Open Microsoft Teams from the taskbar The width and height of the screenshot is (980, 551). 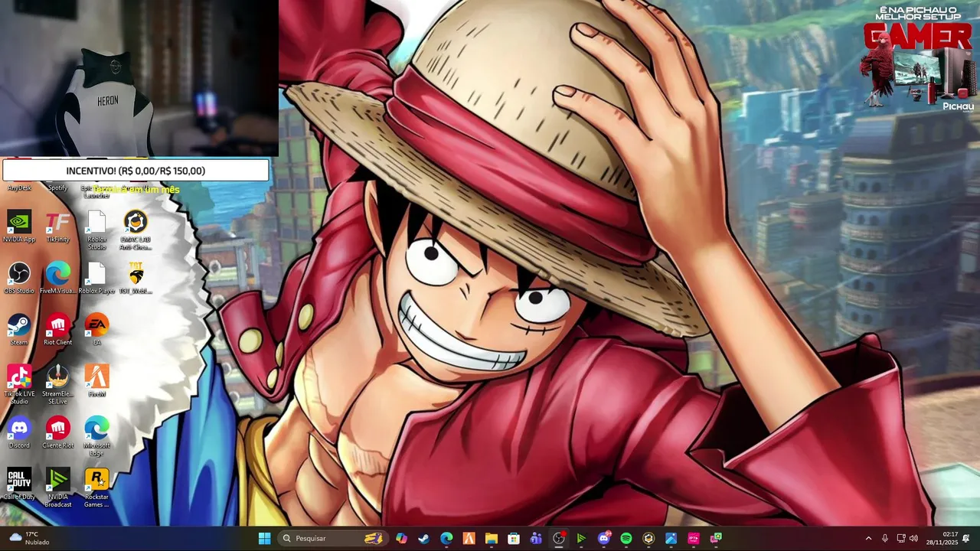pos(536,538)
